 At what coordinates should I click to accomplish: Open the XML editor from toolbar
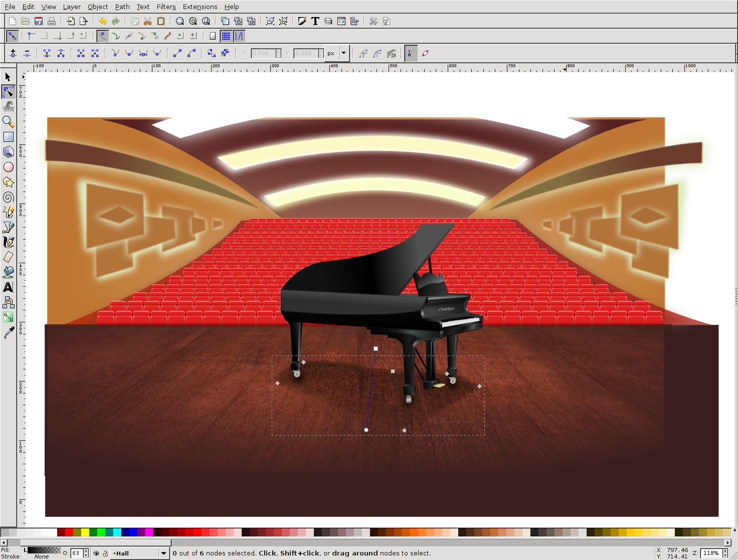click(341, 21)
